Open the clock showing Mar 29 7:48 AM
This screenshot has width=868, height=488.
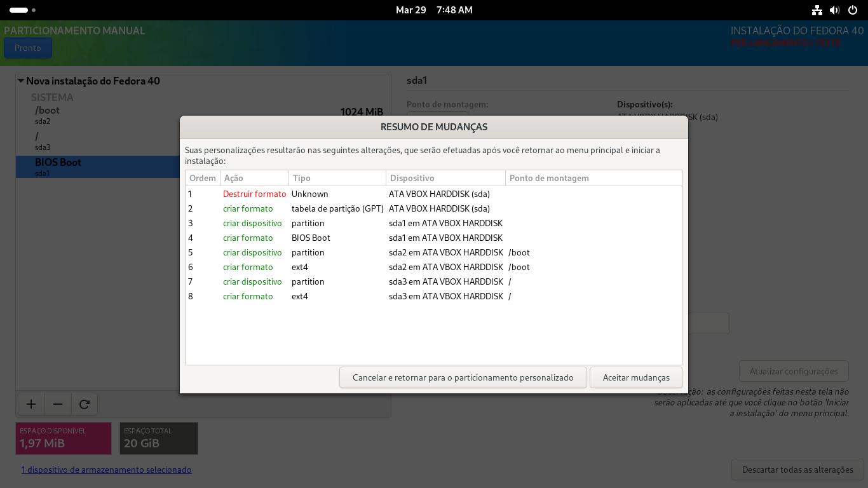434,10
